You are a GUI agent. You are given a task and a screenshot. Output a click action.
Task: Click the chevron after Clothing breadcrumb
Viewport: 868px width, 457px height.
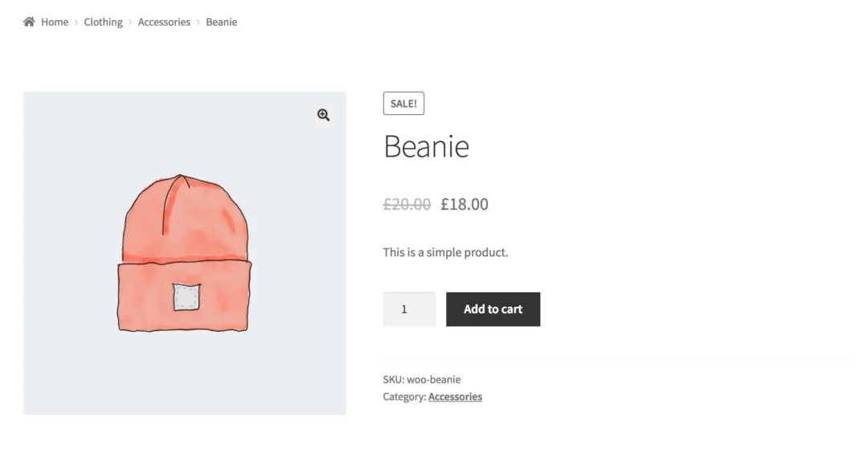click(130, 22)
